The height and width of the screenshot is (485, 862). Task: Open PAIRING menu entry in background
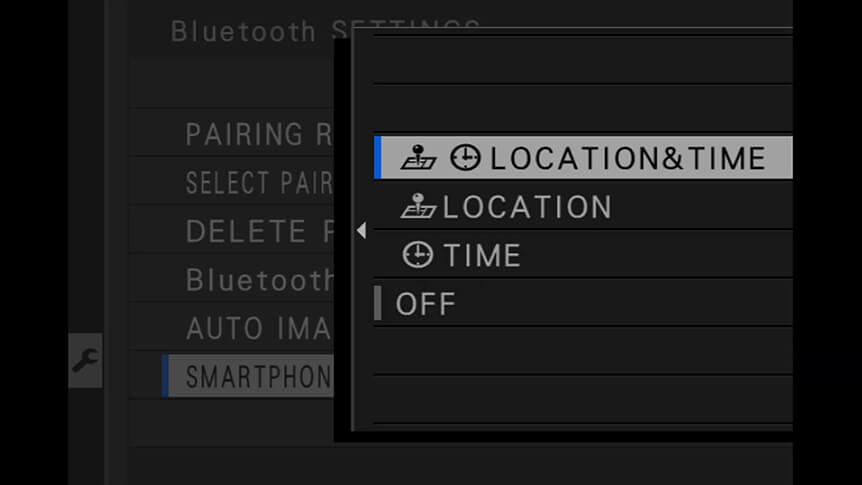[259, 134]
